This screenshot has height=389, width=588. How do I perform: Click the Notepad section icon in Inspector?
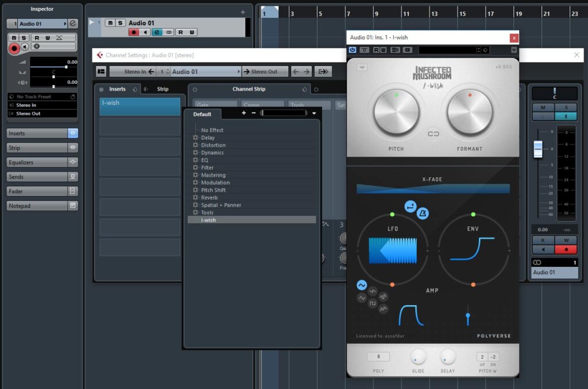click(73, 205)
